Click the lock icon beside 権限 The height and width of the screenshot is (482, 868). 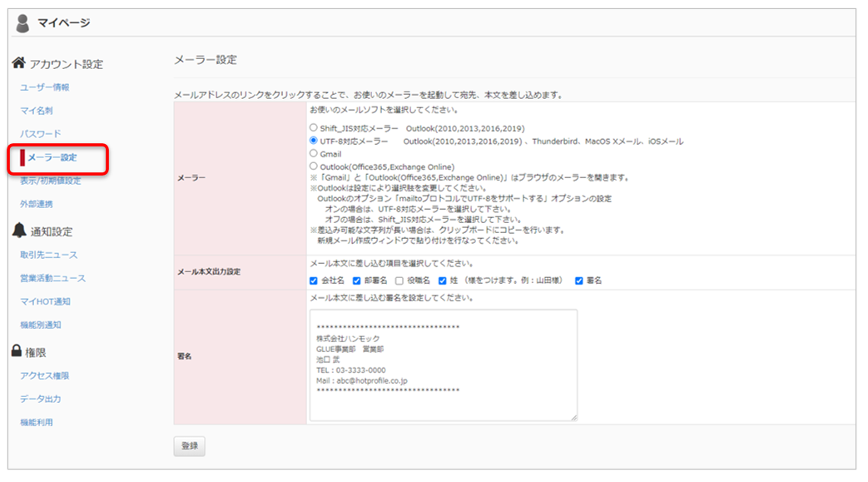[17, 350]
